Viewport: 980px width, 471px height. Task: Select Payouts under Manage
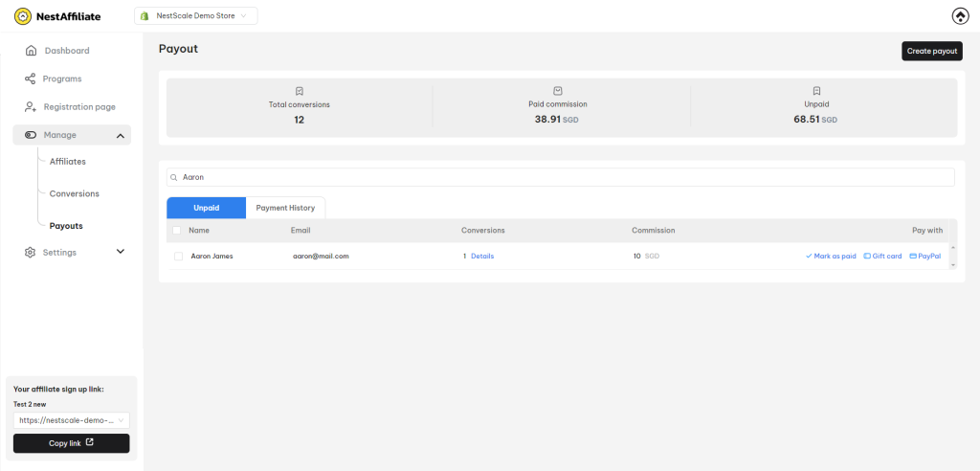click(x=66, y=226)
